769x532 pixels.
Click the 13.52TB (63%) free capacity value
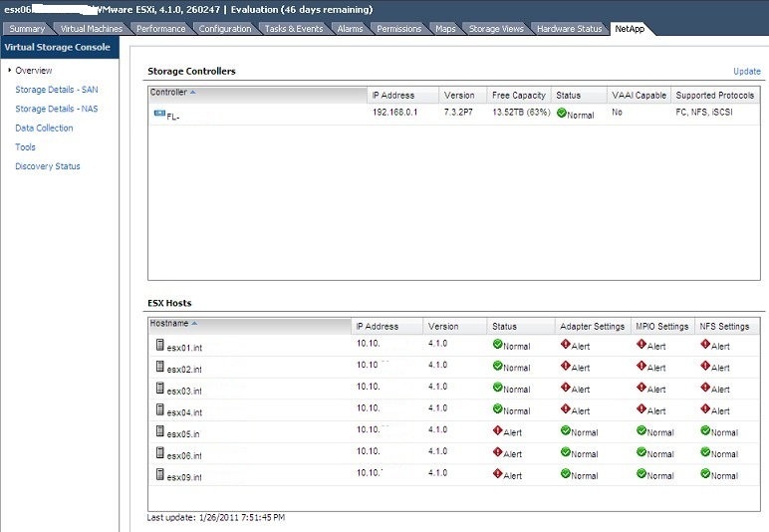click(521, 113)
